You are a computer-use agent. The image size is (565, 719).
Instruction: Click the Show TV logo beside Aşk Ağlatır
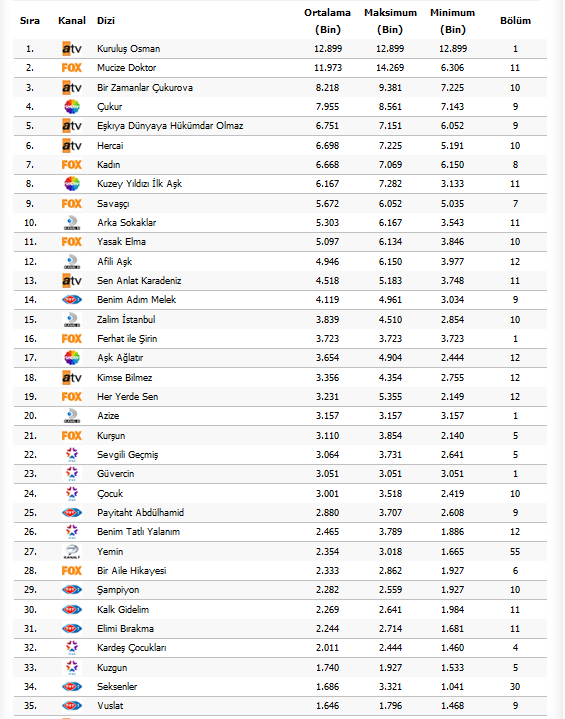coord(72,358)
